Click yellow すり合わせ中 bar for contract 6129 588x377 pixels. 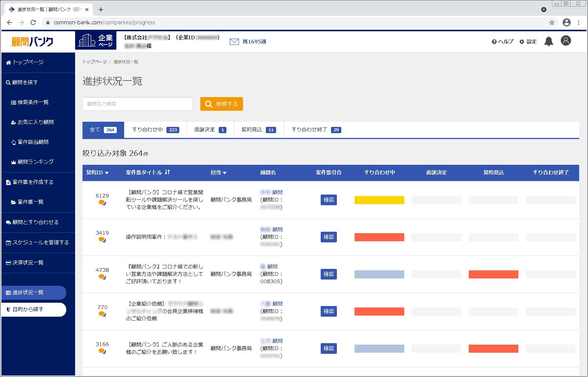(379, 200)
